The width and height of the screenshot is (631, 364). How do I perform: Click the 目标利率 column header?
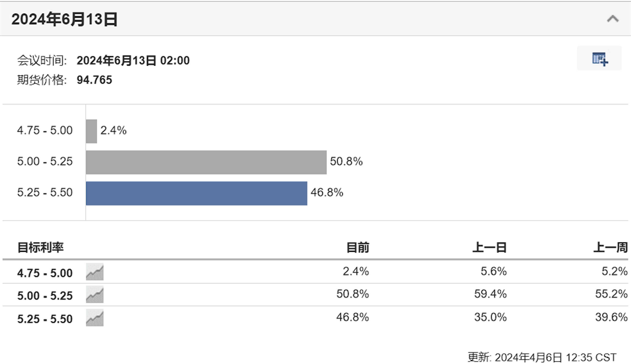coord(40,248)
